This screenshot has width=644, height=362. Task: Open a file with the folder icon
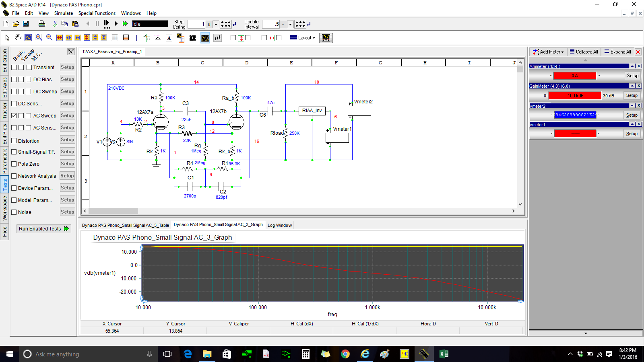click(16, 24)
